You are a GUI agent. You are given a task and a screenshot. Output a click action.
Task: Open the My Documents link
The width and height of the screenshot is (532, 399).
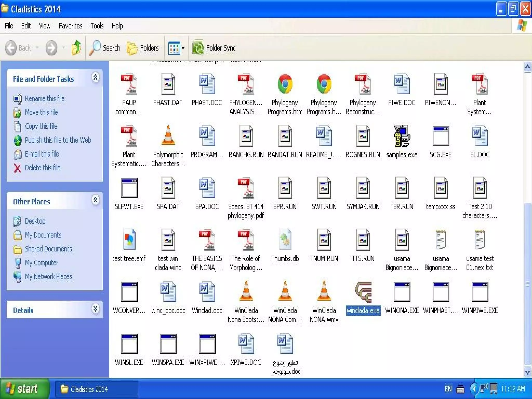43,235
